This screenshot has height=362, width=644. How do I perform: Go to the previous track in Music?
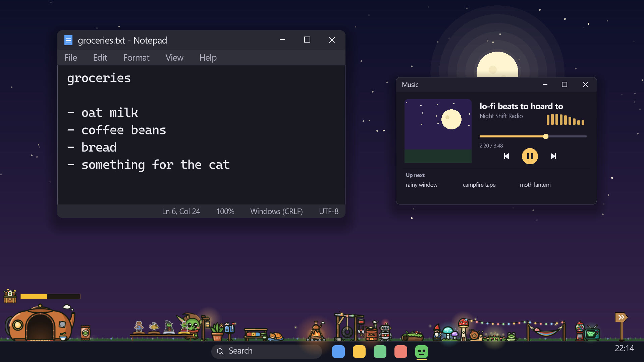[506, 156]
